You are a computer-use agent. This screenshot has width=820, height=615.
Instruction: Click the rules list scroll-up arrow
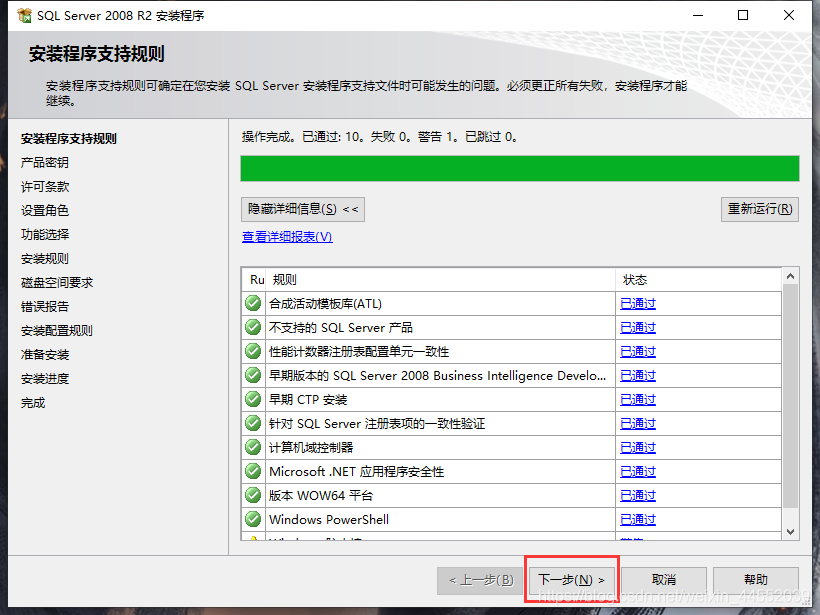click(x=790, y=276)
